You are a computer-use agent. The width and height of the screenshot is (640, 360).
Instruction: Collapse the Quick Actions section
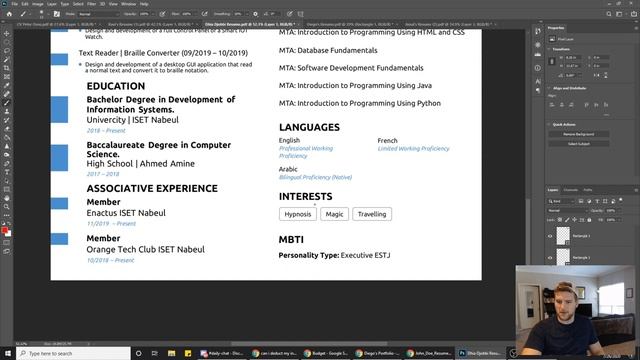549,124
